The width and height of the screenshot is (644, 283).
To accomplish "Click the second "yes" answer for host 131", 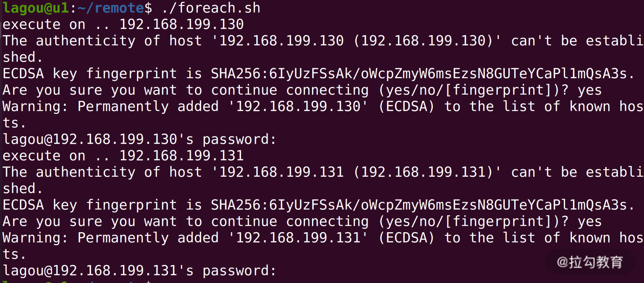I will point(590,222).
